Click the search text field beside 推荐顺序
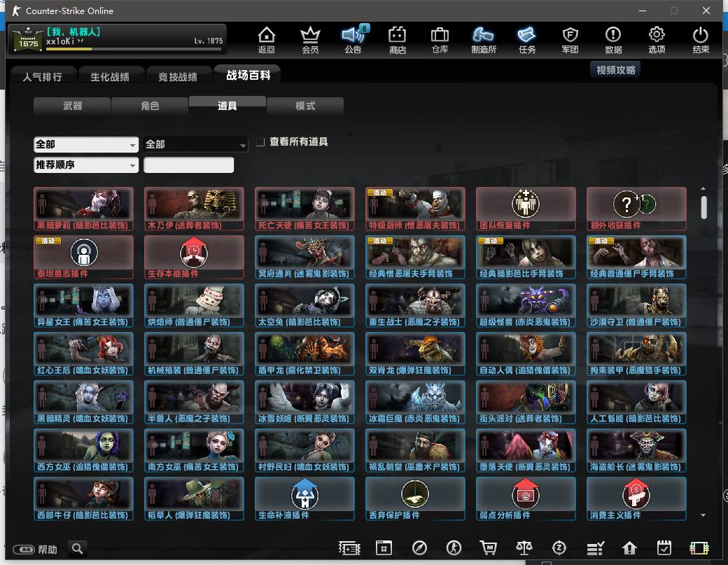Viewport: 728px width, 565px height. point(189,165)
